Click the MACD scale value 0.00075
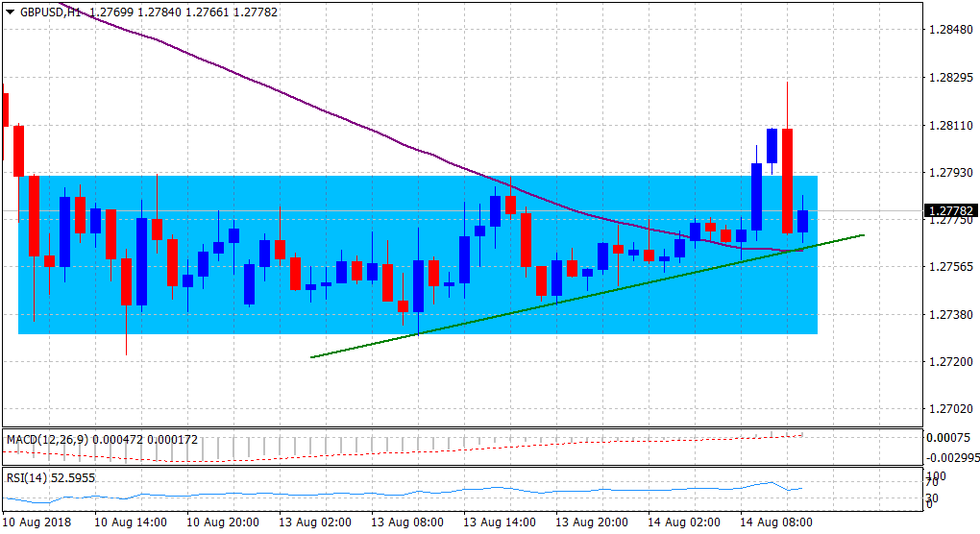Viewport: 980px width, 534px height. (945, 438)
